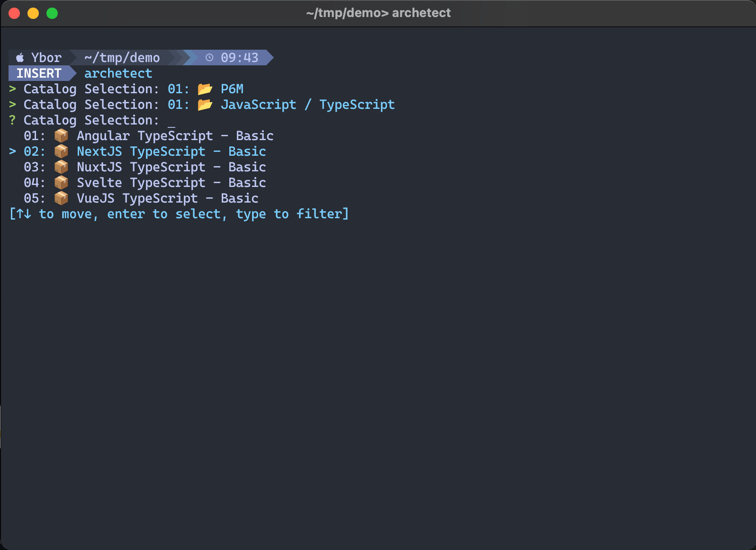Click the Ybor host prompt segment
Screen dimensions: 756x550
(x=46, y=58)
